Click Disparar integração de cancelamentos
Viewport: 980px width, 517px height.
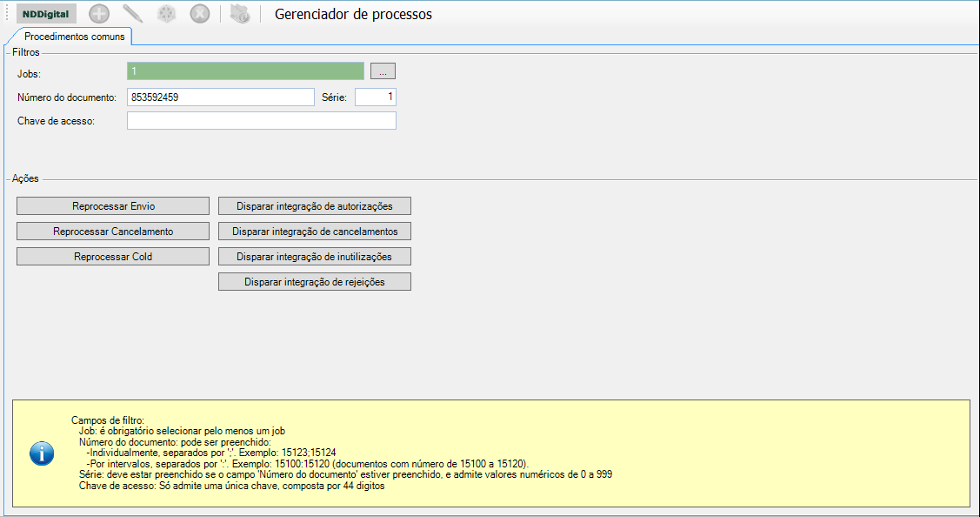click(x=315, y=232)
